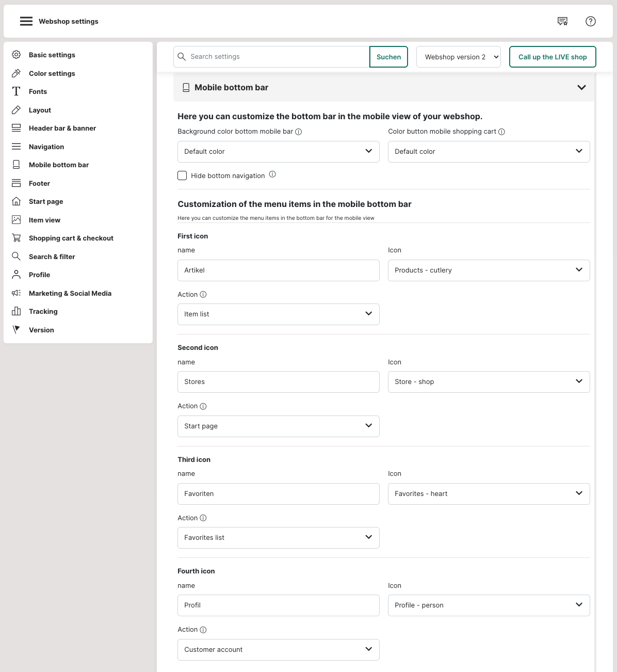Screen dimensions: 617x672
Task: Open Background color bottom mobile bar dropdown
Action: tap(278, 152)
